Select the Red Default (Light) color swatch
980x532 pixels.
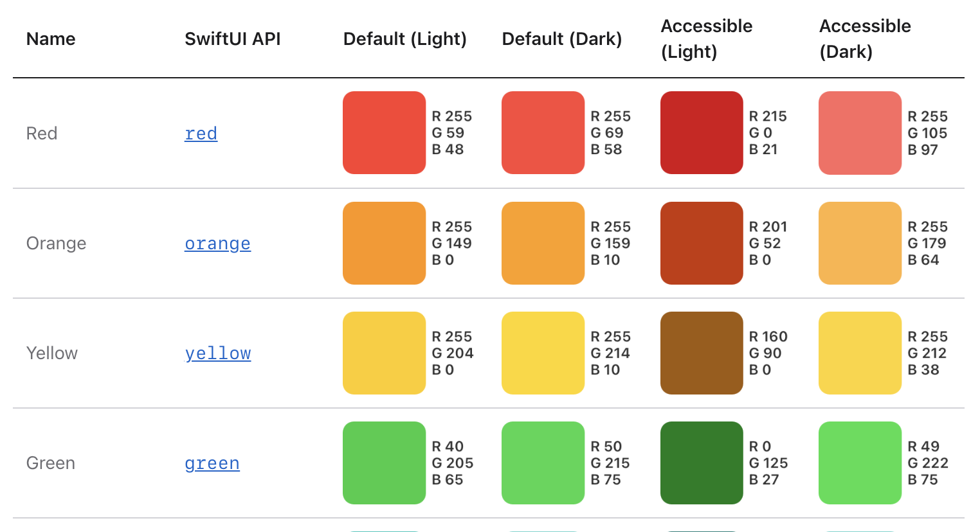click(x=384, y=132)
